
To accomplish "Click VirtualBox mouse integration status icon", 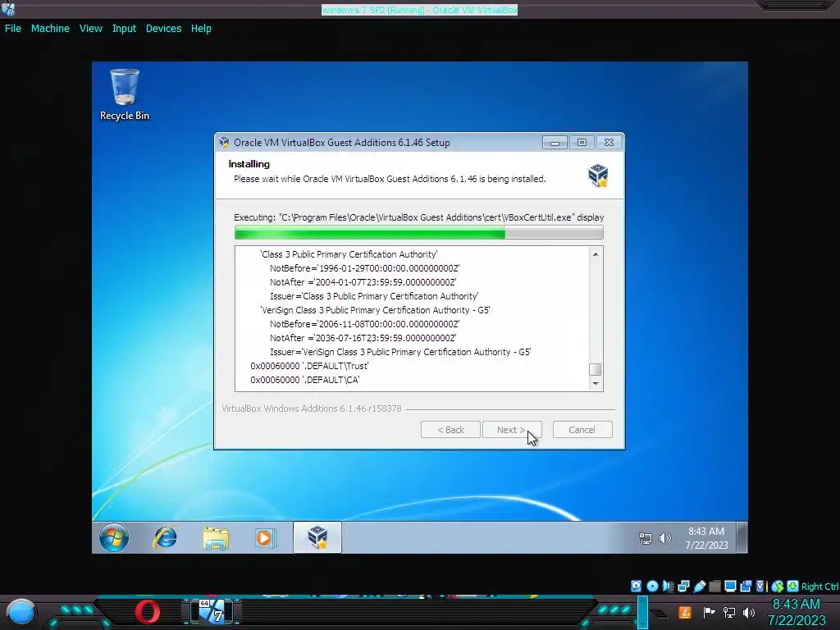I will 778,587.
